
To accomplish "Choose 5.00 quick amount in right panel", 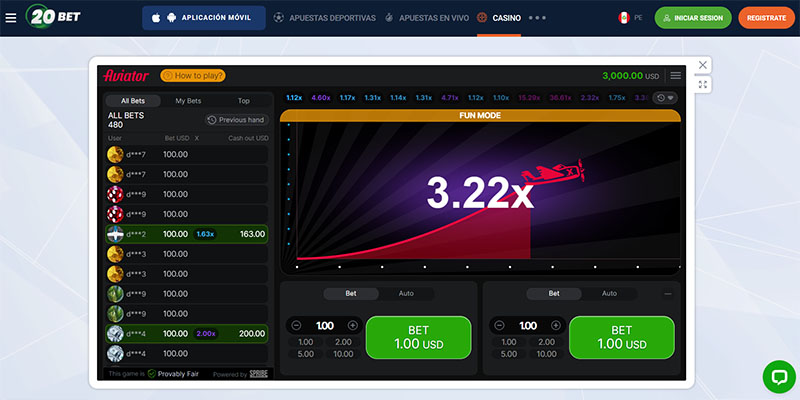I will coord(509,354).
